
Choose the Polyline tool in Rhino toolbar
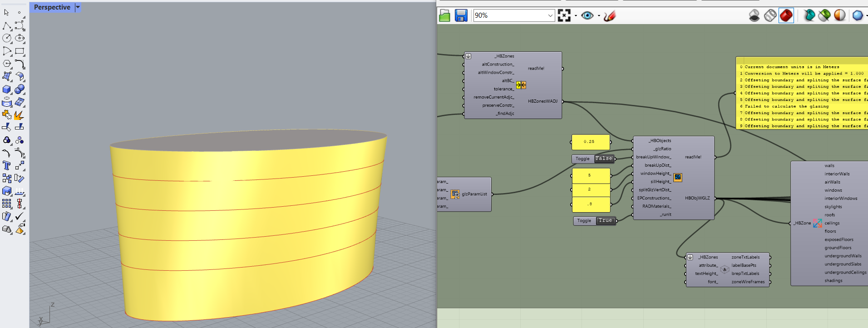[7, 26]
